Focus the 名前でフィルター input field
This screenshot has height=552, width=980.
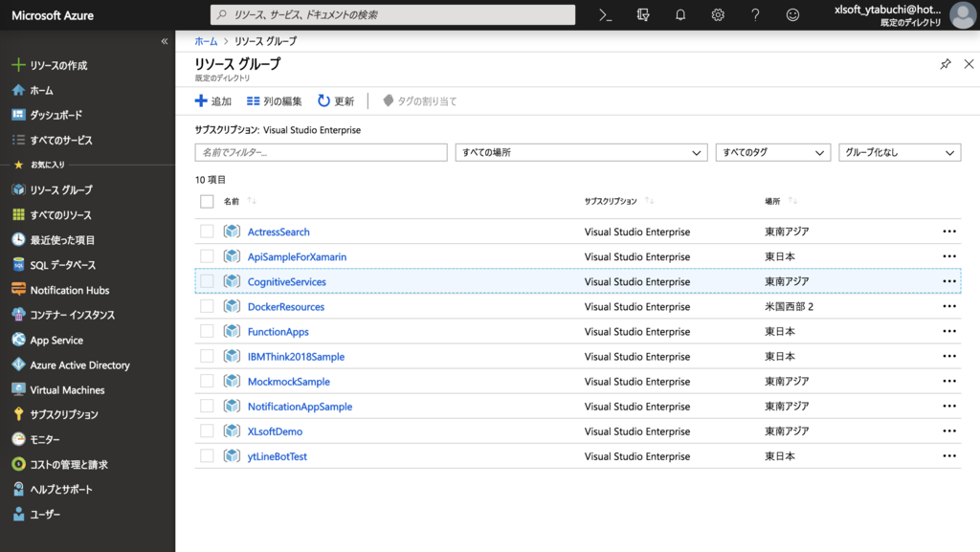(x=321, y=152)
